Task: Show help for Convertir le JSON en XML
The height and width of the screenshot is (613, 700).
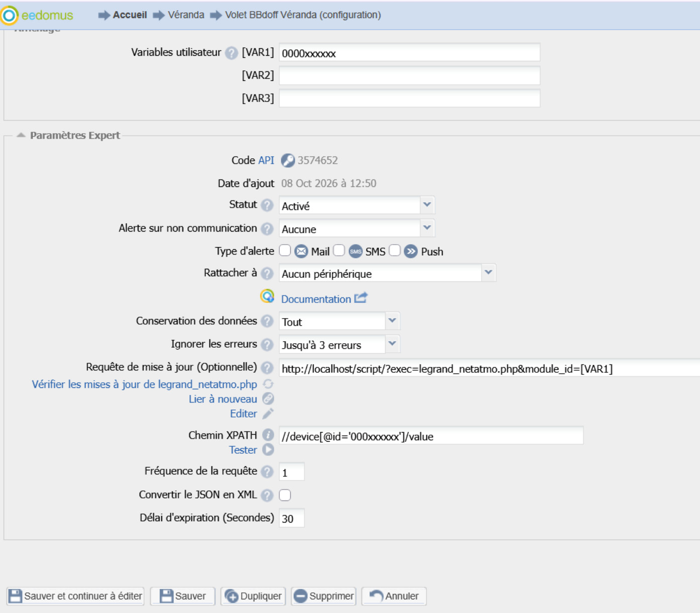Action: pos(267,495)
